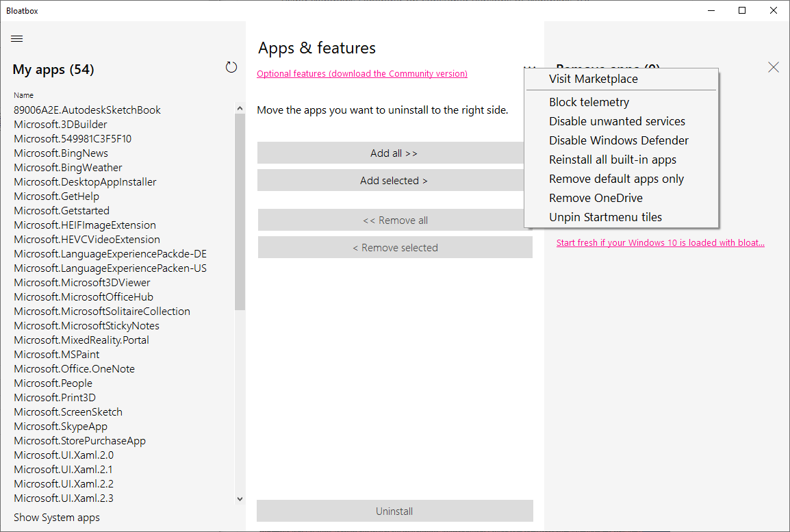Select Microsoft.BingWeather in the list
The width and height of the screenshot is (790, 532).
point(68,167)
